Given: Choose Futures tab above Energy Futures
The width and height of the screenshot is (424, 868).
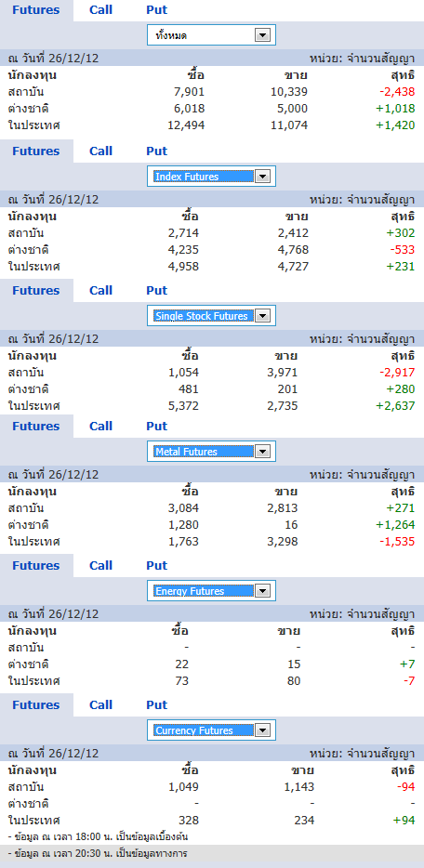Looking at the screenshot, I should 36,566.
